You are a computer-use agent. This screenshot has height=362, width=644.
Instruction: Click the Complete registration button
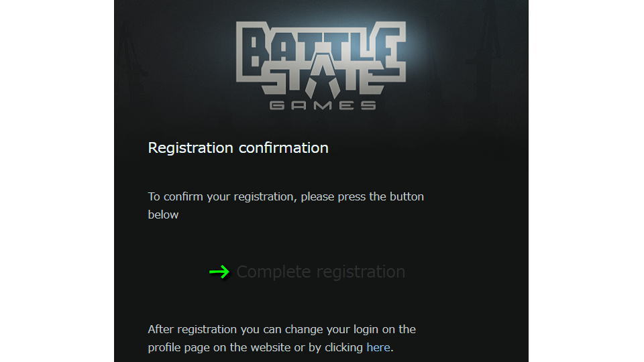point(321,272)
